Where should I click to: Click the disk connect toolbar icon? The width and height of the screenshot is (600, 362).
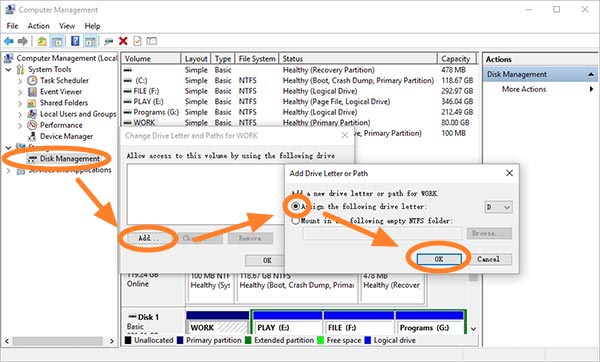(109, 41)
